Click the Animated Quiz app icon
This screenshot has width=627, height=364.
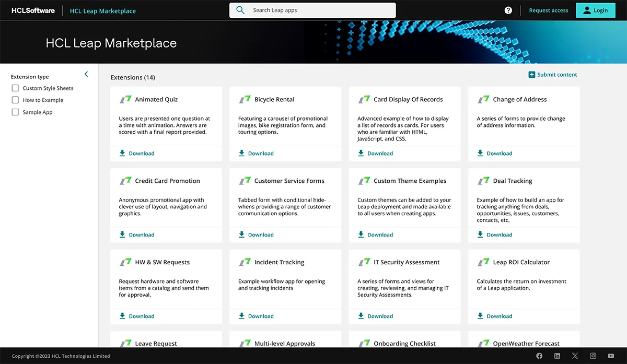[x=125, y=99]
